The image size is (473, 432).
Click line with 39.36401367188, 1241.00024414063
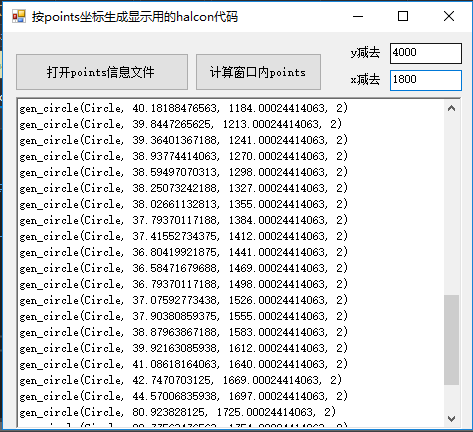click(x=183, y=140)
